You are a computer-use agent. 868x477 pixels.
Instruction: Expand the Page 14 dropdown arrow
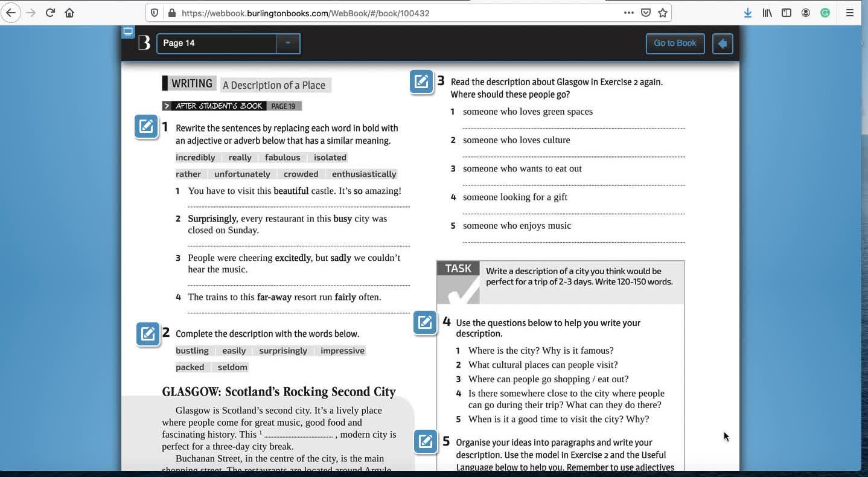288,43
